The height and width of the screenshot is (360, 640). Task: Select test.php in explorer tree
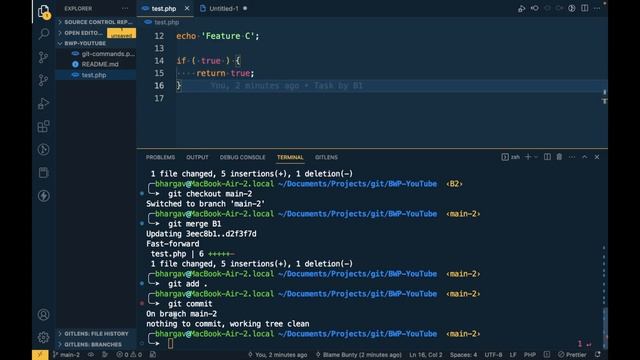(96, 75)
